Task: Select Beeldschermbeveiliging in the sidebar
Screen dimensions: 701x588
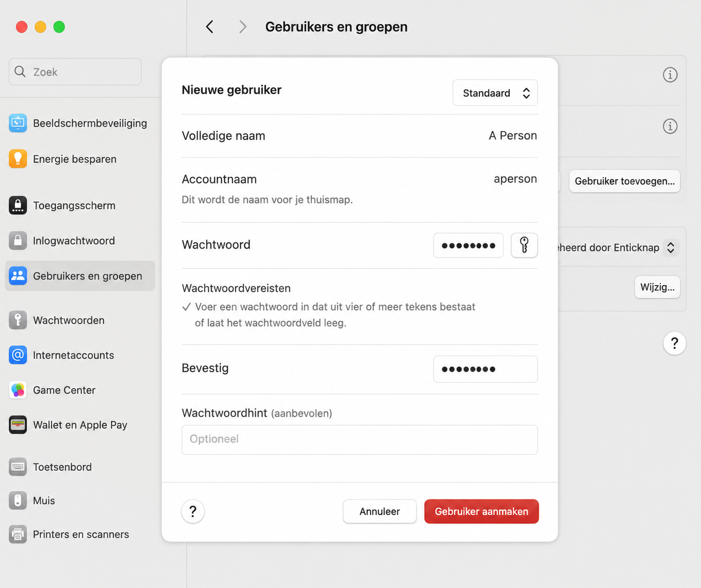Action: [80, 123]
